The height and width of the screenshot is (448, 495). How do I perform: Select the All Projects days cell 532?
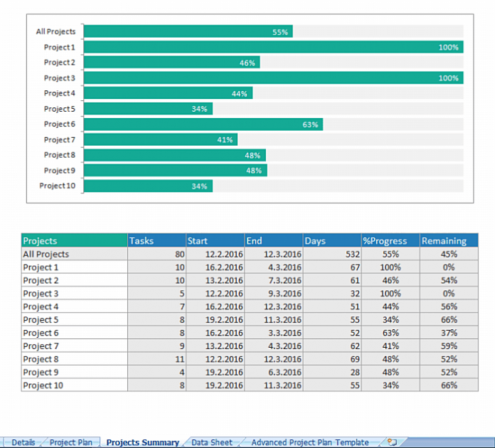(x=331, y=254)
